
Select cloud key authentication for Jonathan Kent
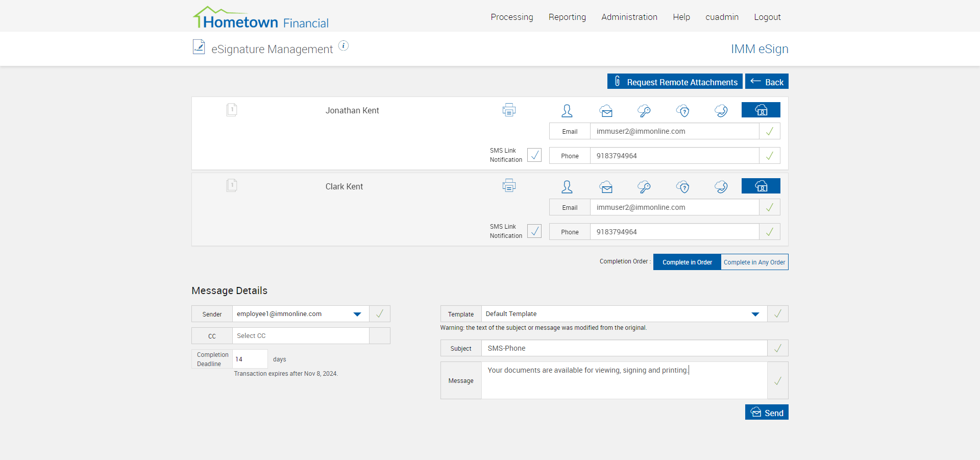644,111
